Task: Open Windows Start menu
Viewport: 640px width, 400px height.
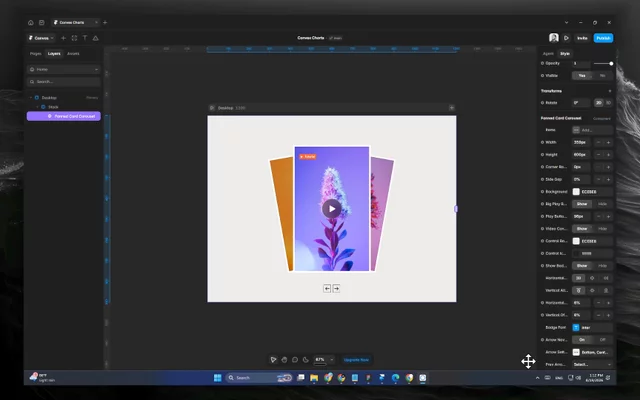Action: click(x=218, y=378)
